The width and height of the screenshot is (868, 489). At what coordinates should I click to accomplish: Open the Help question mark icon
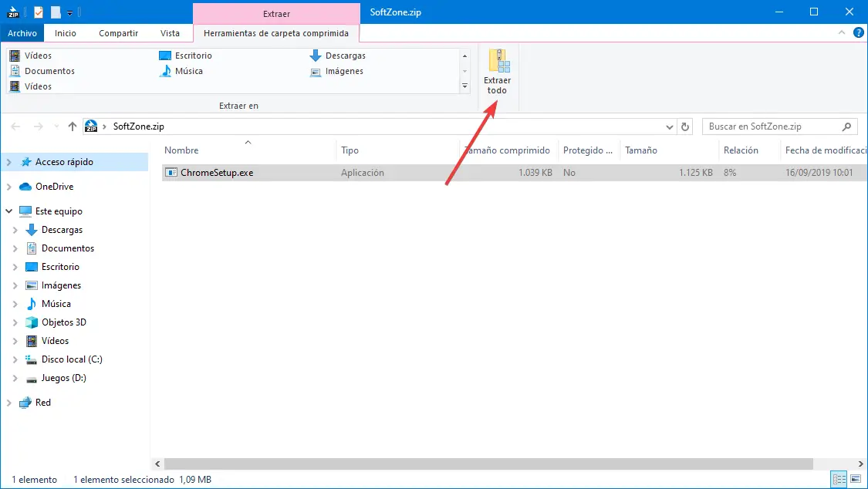(859, 32)
